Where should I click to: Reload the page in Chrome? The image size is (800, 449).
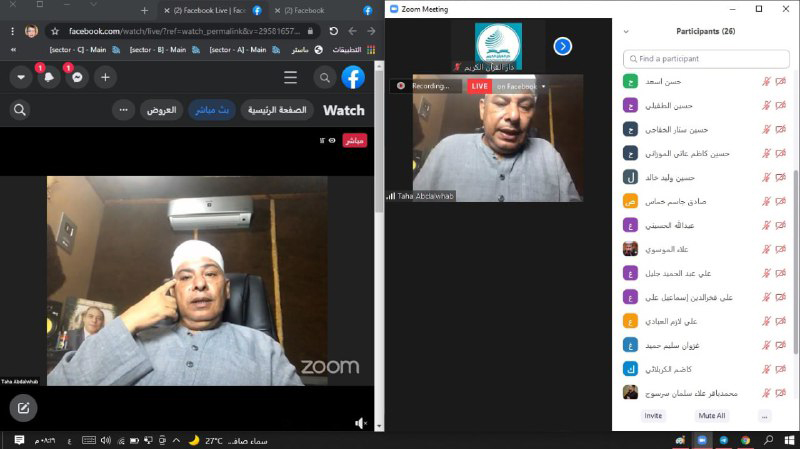[334, 31]
